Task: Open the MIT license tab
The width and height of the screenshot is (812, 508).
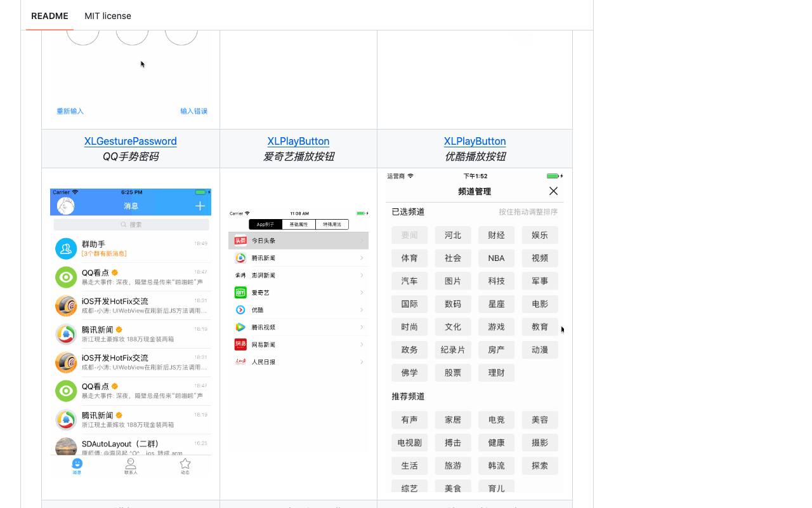Action: (108, 16)
